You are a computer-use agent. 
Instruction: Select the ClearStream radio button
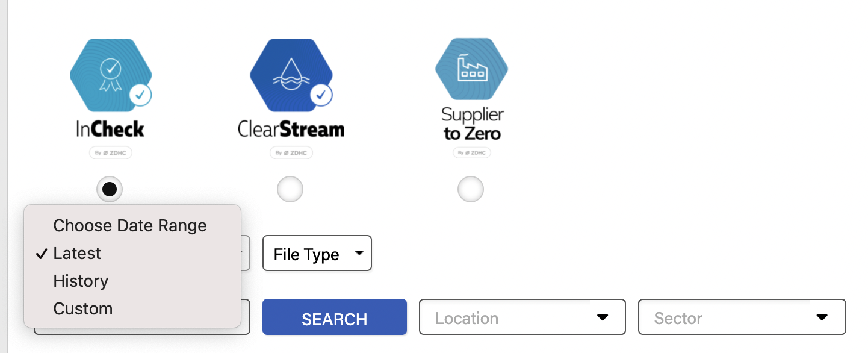coord(290,189)
